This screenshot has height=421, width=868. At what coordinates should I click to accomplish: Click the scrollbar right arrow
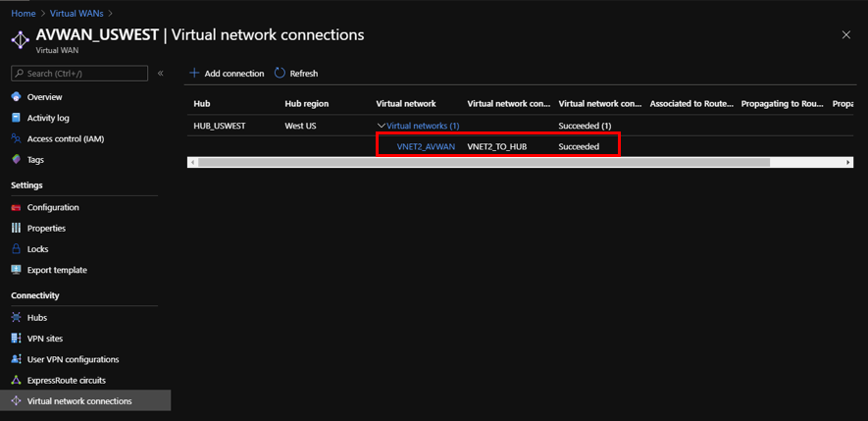point(848,162)
